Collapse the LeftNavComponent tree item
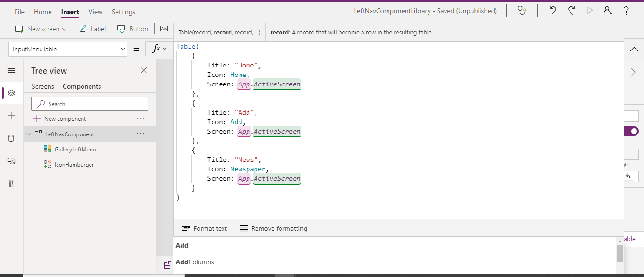 tap(28, 134)
